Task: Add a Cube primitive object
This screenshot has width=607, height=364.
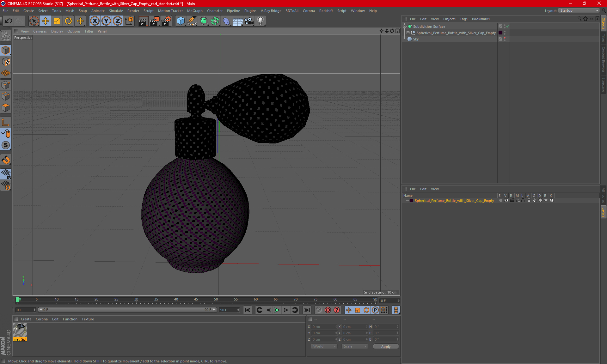Action: [181, 21]
